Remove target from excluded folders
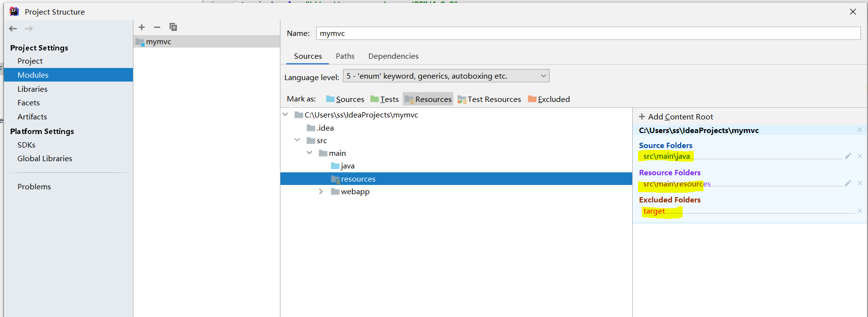The image size is (868, 317). click(x=860, y=211)
